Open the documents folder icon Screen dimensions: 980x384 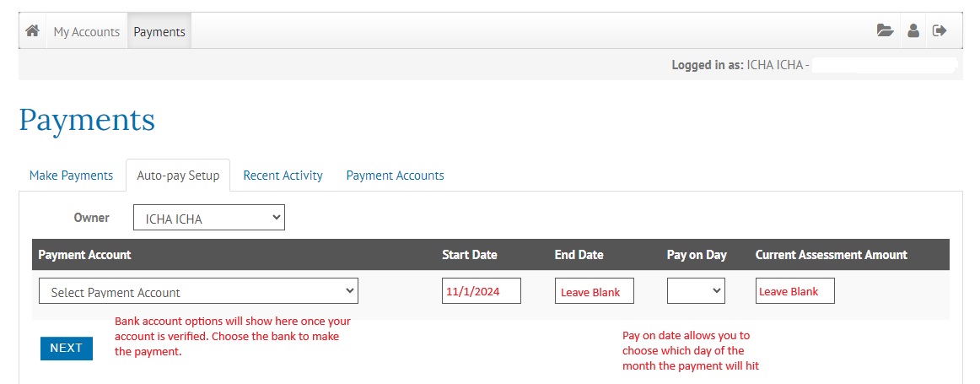[x=885, y=31]
